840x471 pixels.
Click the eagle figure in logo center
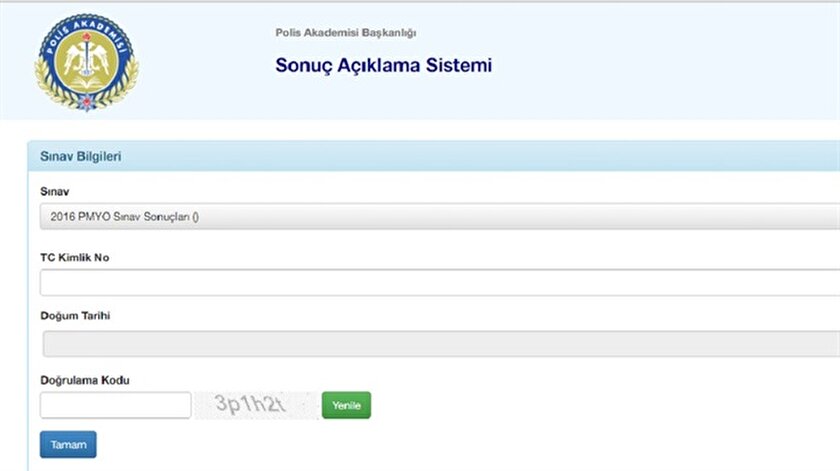click(x=86, y=60)
